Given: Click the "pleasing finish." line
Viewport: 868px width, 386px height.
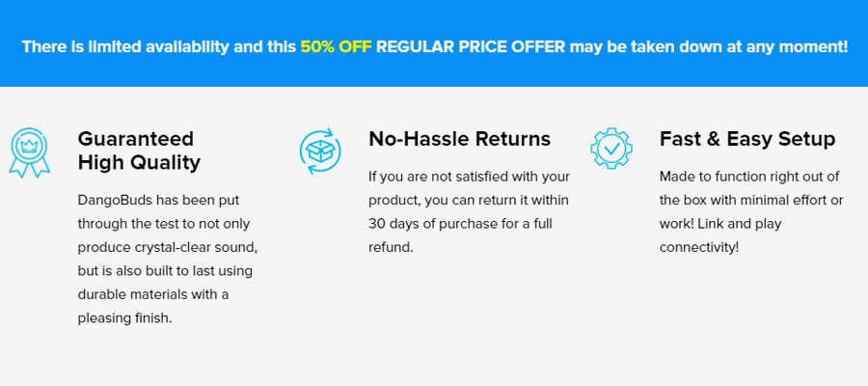Looking at the screenshot, I should coord(124,317).
